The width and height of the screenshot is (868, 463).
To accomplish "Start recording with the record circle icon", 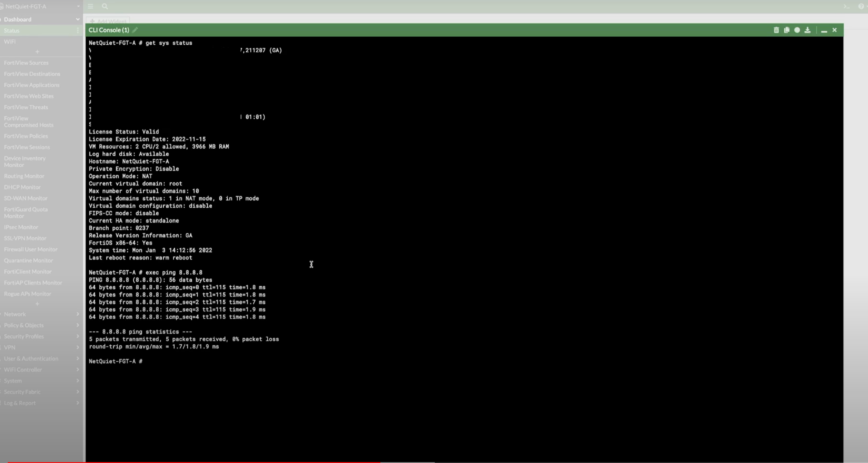I will 797,30.
